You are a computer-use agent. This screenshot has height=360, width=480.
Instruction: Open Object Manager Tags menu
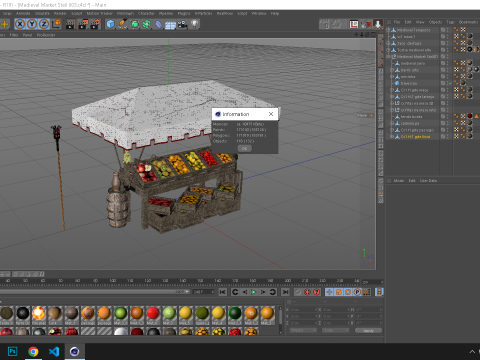coord(450,22)
